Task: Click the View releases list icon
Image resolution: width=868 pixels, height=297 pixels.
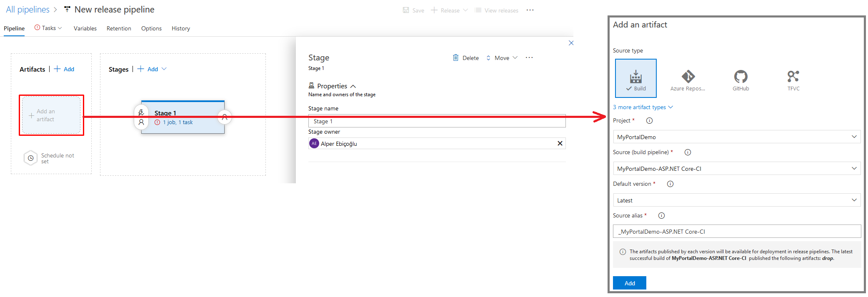Action: [478, 10]
